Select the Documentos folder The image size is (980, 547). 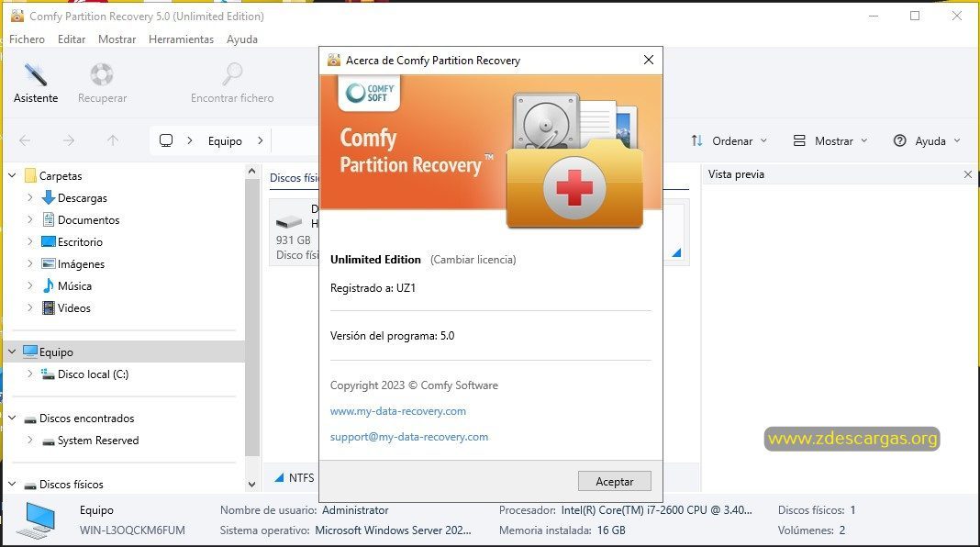coord(88,220)
